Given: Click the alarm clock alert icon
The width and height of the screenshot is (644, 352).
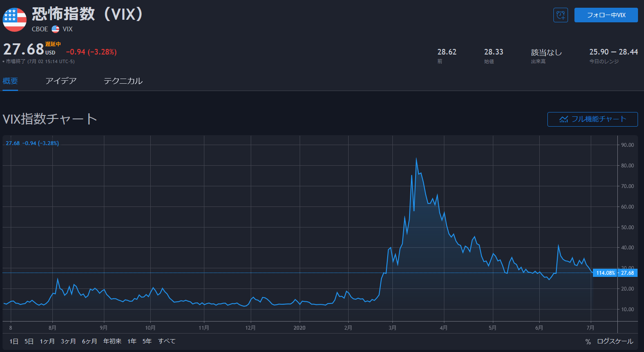Looking at the screenshot, I should click(560, 15).
